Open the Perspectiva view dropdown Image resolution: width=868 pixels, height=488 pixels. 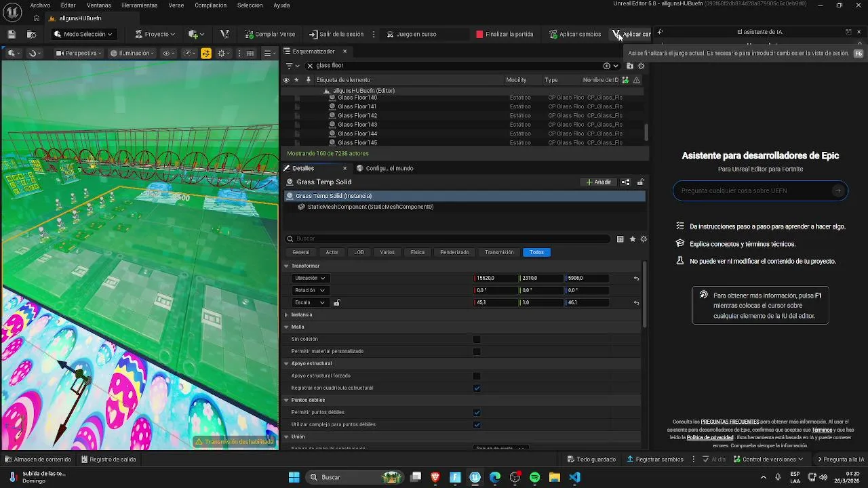point(79,53)
